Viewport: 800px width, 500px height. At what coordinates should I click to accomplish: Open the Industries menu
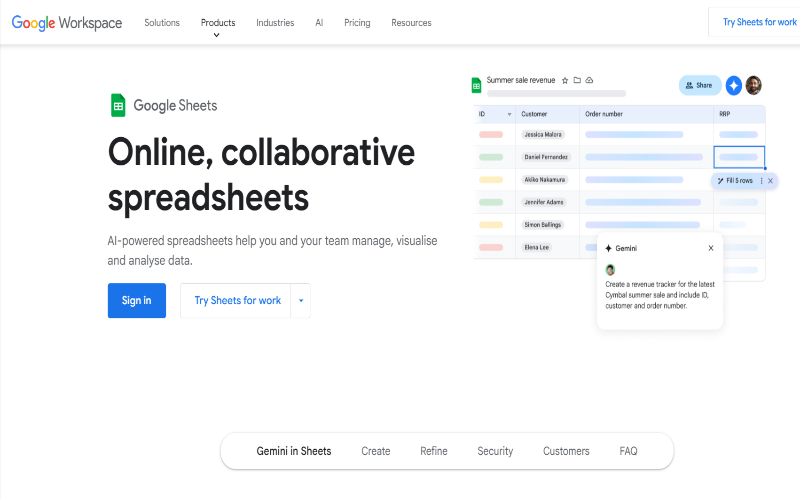tap(275, 23)
